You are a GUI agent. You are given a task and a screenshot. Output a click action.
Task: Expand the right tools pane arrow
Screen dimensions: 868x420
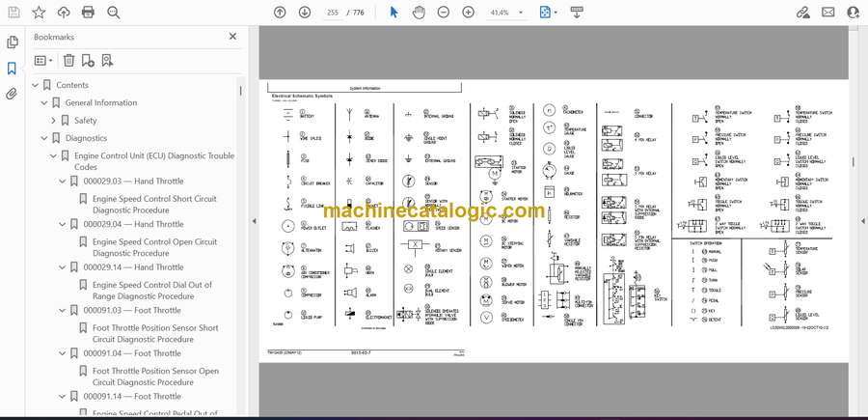pos(862,221)
